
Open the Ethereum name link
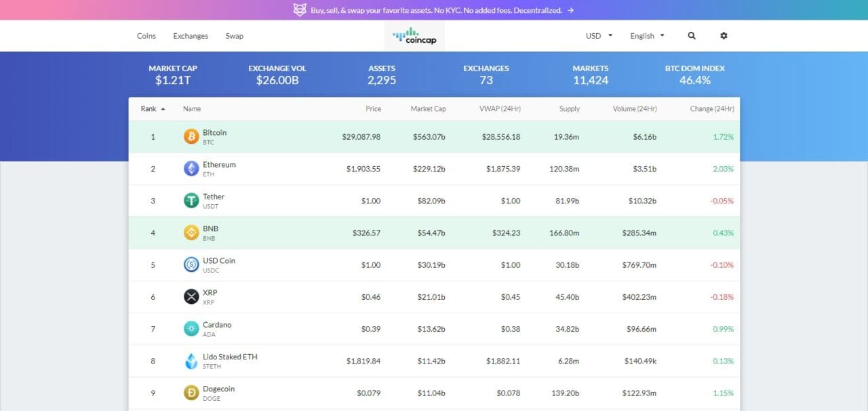coord(219,164)
